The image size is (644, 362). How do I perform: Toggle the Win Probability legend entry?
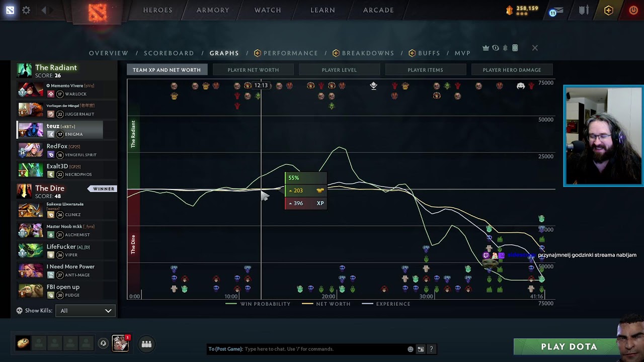point(258,304)
